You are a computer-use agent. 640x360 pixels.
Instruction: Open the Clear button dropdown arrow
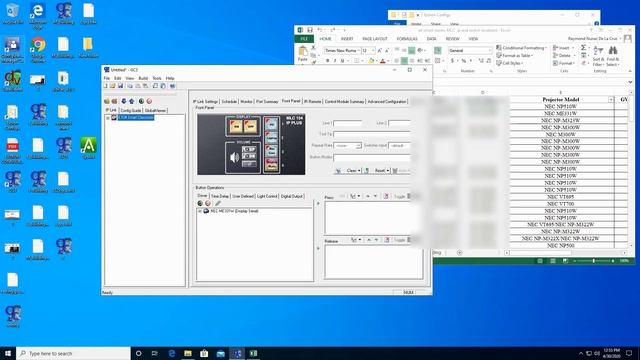click(359, 171)
